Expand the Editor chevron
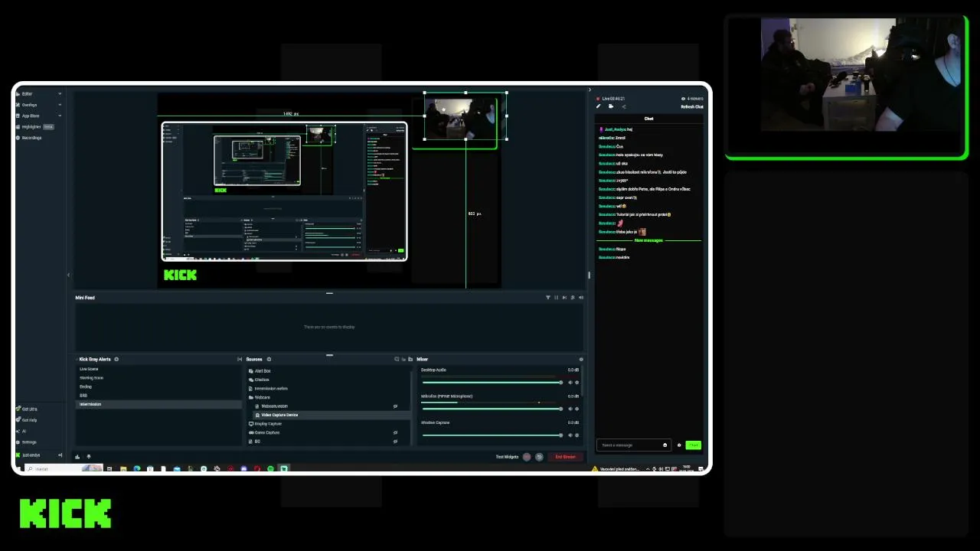 pyautogui.click(x=60, y=94)
